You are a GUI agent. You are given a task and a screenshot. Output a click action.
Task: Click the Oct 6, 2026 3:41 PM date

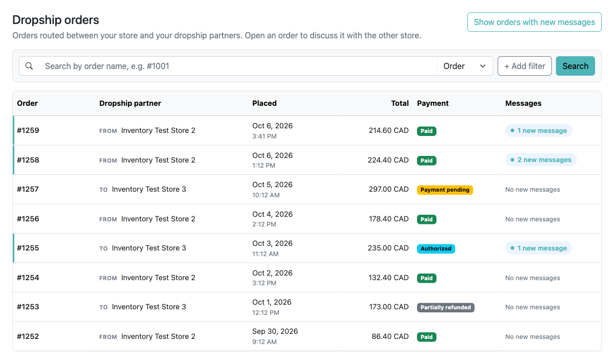273,130
